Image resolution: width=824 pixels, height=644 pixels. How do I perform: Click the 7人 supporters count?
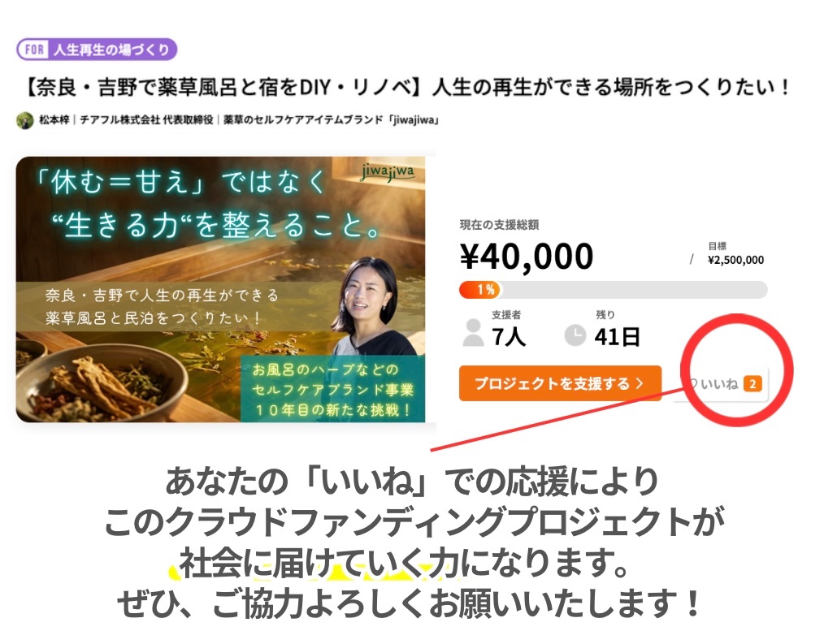pos(509,336)
